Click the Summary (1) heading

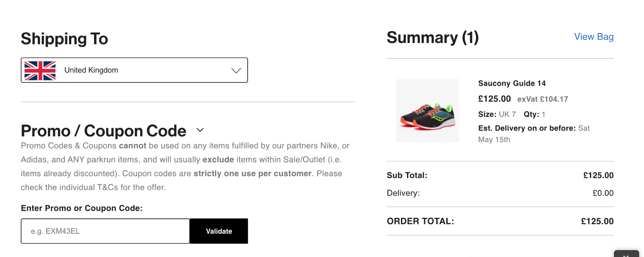click(432, 37)
